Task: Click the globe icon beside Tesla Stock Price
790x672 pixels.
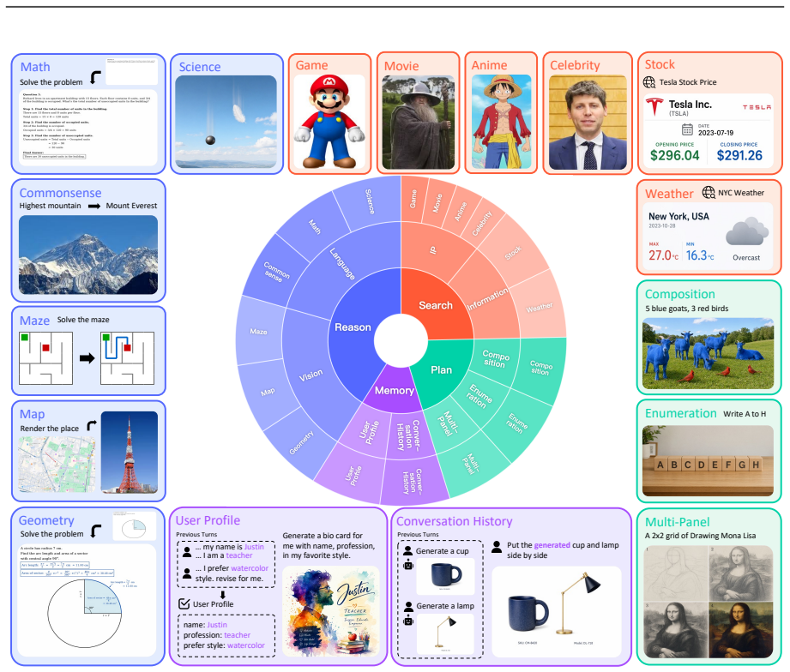Action: 649,82
